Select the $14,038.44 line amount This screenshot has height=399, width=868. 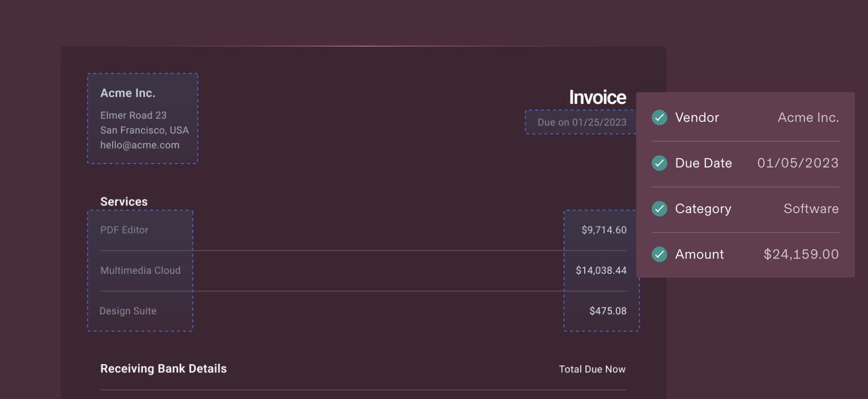[x=601, y=270]
